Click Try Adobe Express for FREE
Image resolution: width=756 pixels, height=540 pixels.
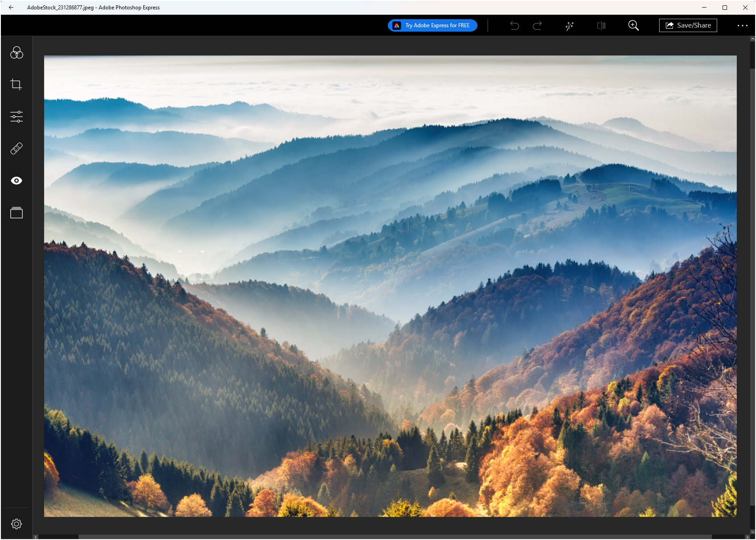point(432,25)
